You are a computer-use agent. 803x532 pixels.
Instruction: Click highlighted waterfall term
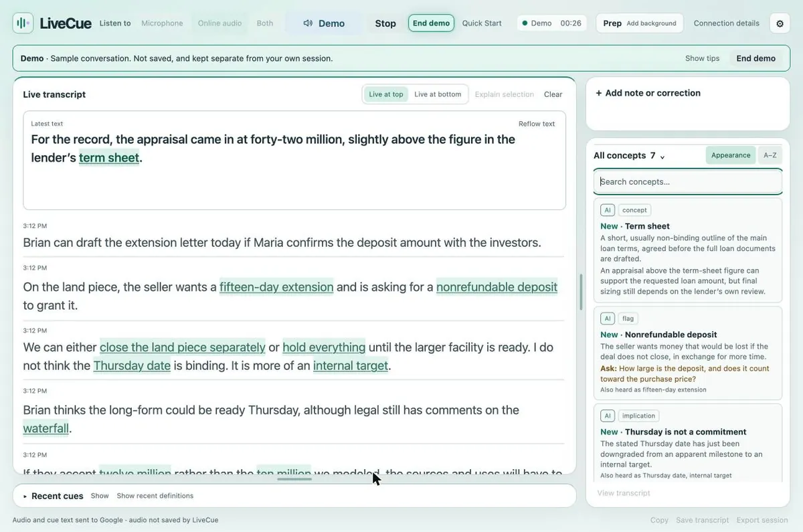(46, 428)
